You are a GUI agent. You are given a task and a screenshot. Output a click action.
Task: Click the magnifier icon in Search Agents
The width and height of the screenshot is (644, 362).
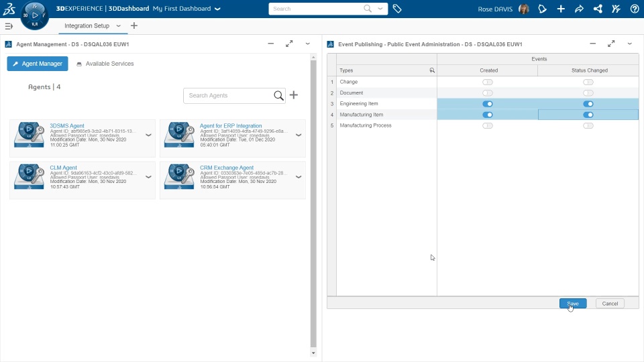pos(278,96)
